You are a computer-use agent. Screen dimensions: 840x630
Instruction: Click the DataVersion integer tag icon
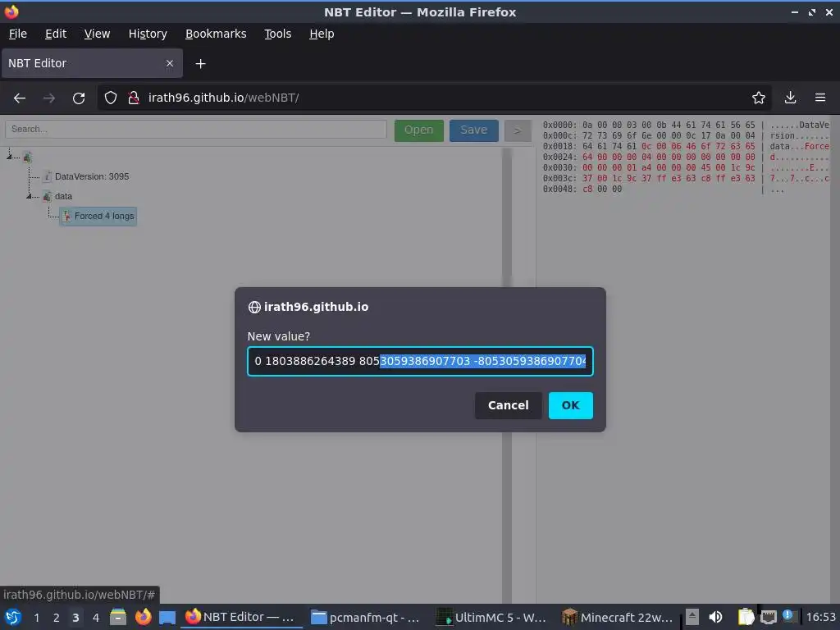coord(47,176)
